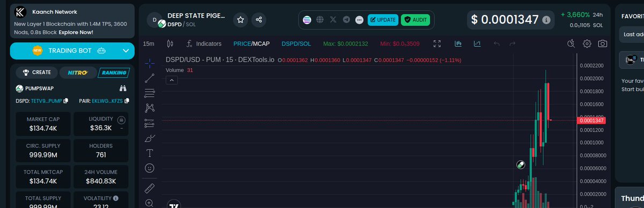Click the AUDIT button
The height and width of the screenshot is (208, 644).
pos(415,20)
